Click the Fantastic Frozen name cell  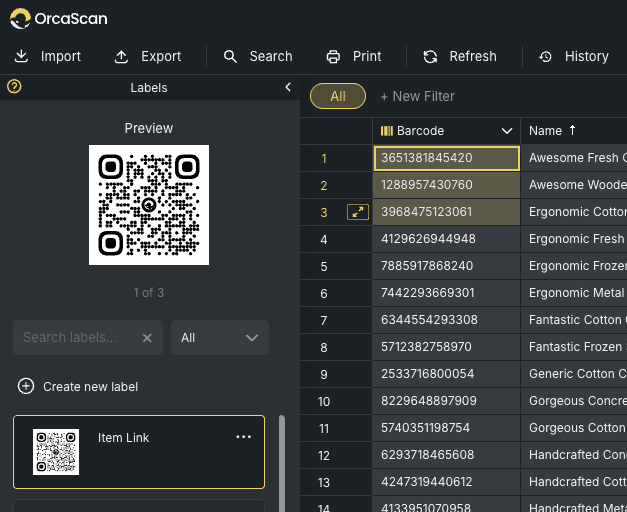click(x=573, y=347)
